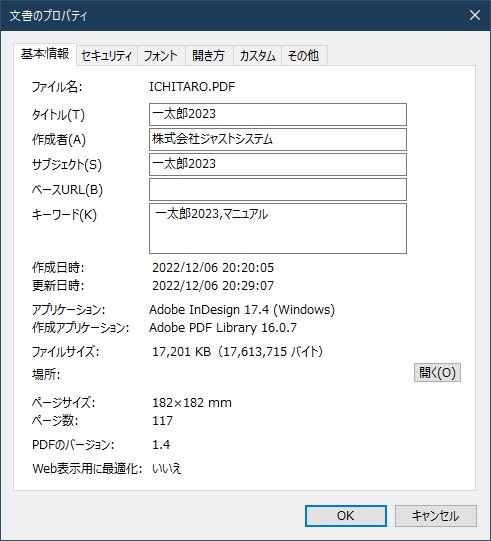Focus the サブジェクト text field

point(278,164)
